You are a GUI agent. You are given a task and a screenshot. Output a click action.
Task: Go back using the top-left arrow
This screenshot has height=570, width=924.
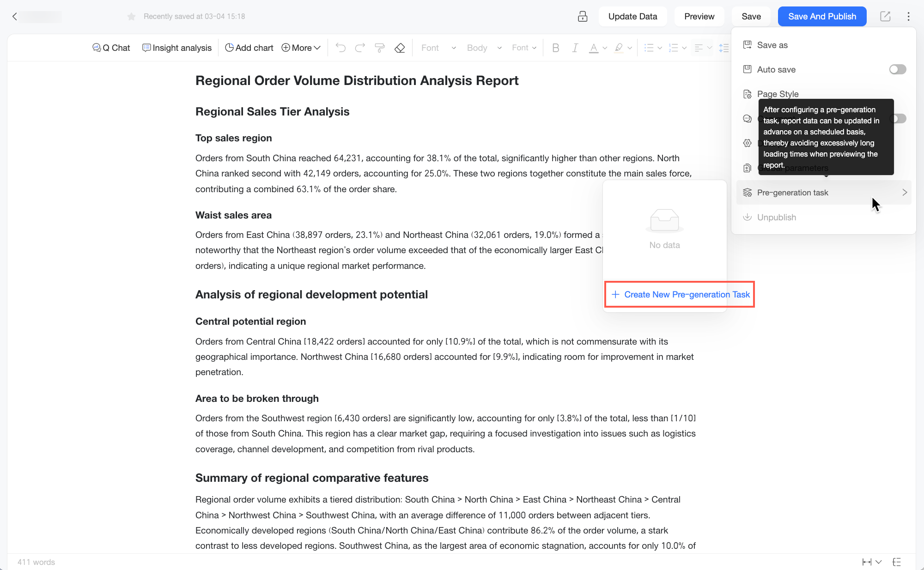pos(14,17)
